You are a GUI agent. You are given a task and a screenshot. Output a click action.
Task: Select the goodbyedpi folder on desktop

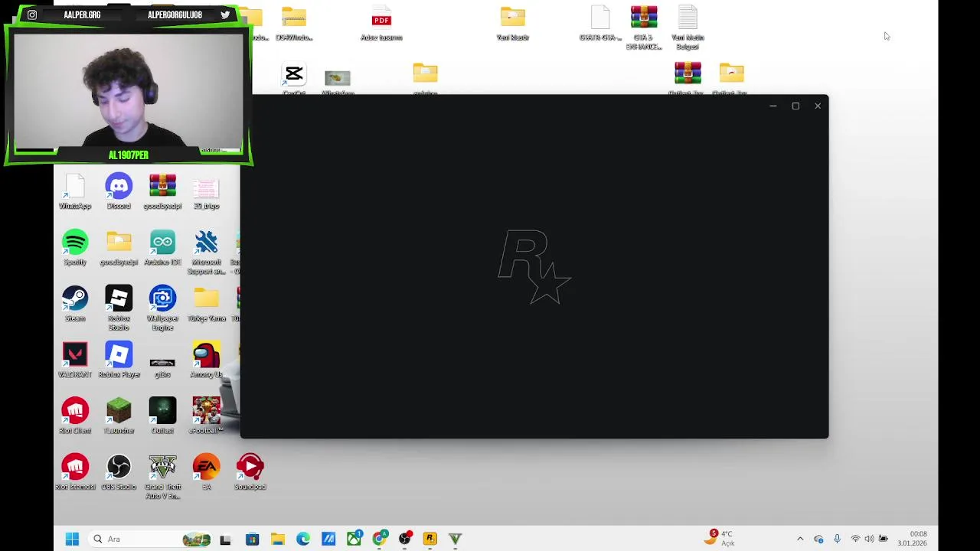[x=119, y=247]
